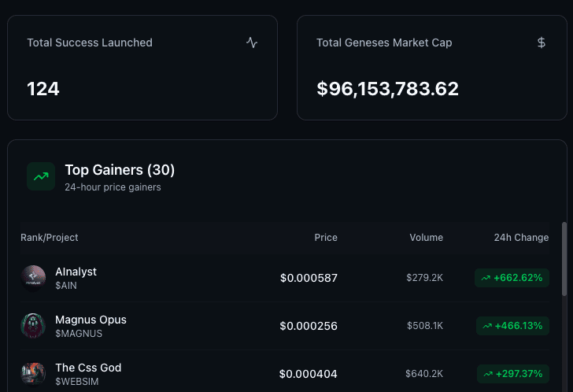Sort by the Price column header

point(326,238)
